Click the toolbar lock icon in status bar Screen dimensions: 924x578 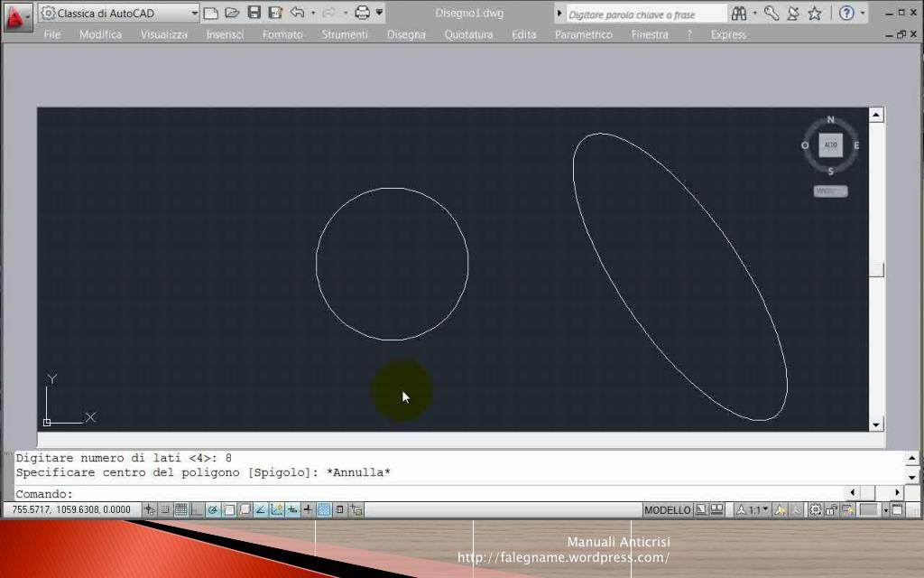[831, 509]
